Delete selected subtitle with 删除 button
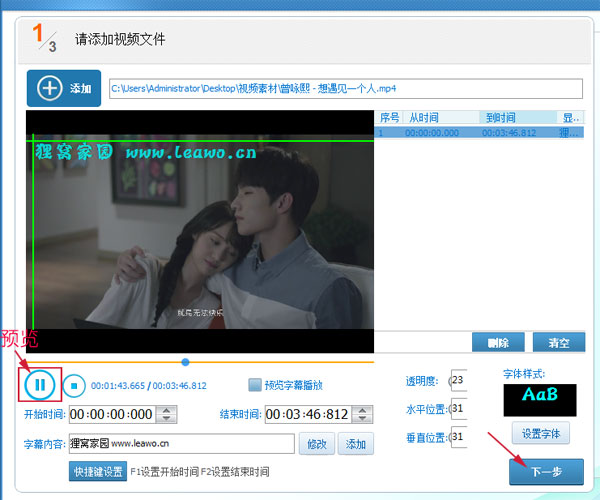 (498, 342)
